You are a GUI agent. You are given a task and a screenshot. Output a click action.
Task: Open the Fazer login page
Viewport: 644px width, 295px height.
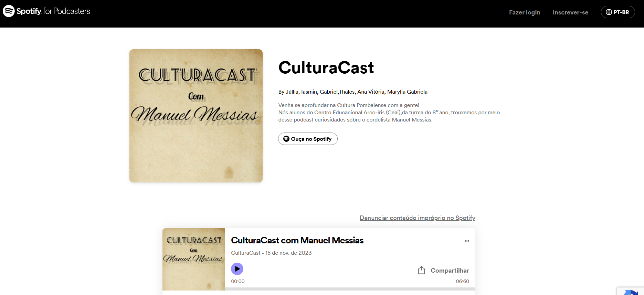[524, 12]
